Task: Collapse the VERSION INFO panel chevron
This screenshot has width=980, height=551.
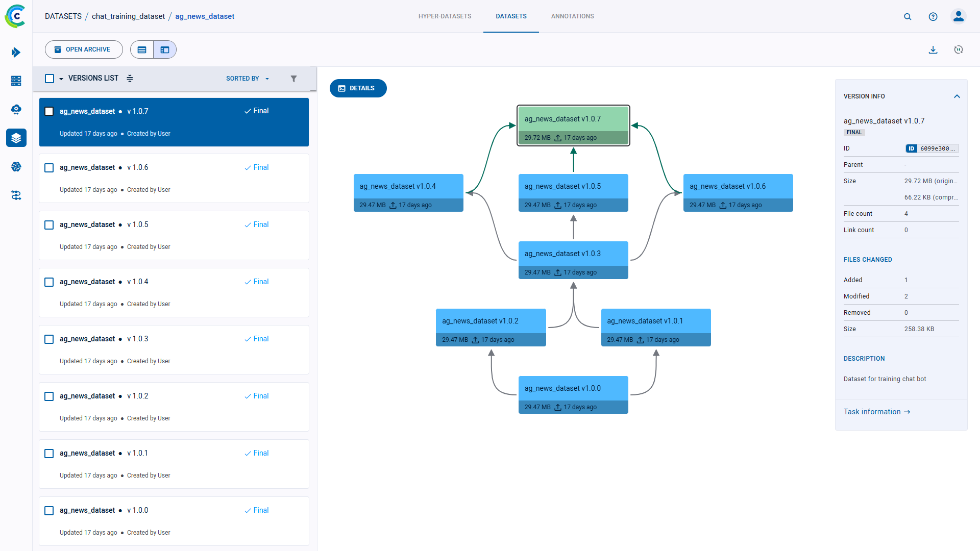Action: (x=957, y=96)
